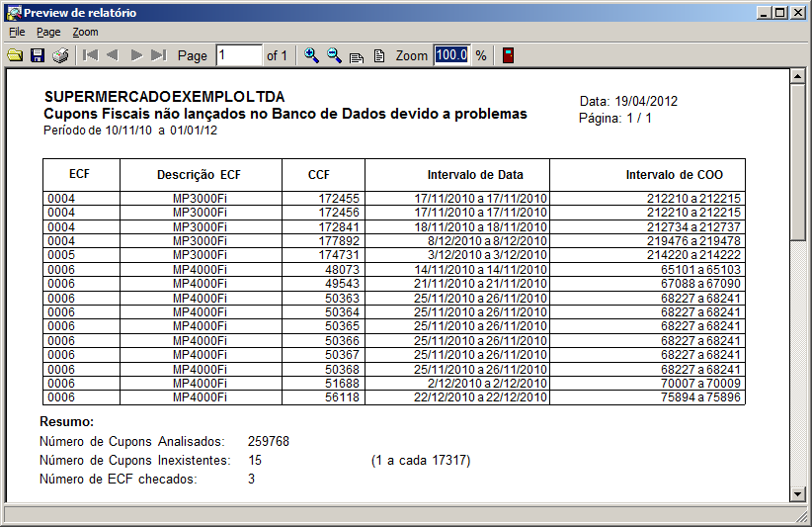Jump to the last page
Screen dimensions: 812x527
click(x=159, y=55)
